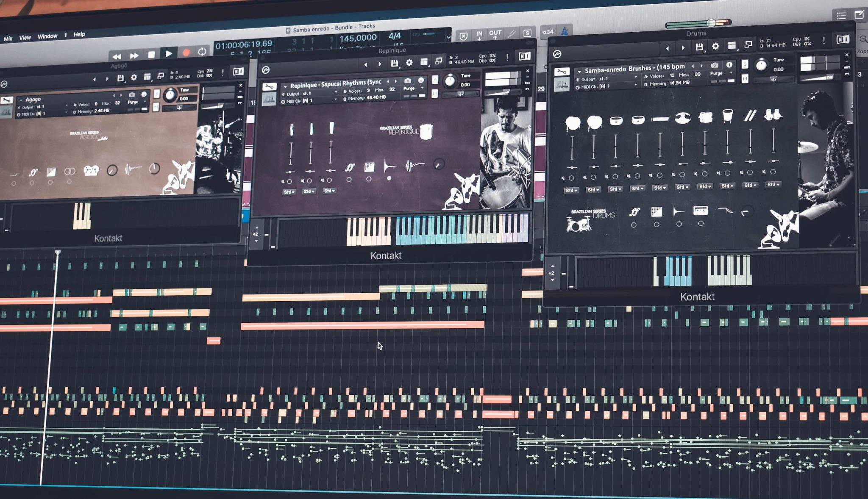Toggle the cycle loop button in transport

[202, 52]
